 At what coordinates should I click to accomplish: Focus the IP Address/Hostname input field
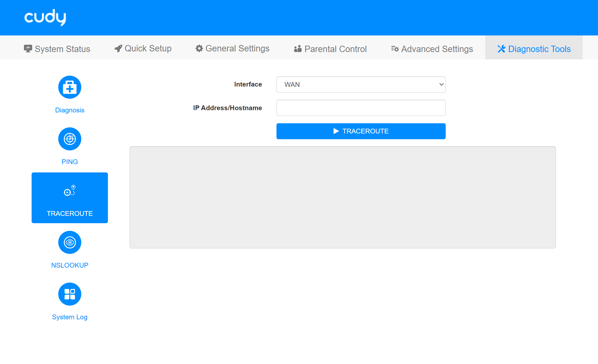[x=361, y=108]
